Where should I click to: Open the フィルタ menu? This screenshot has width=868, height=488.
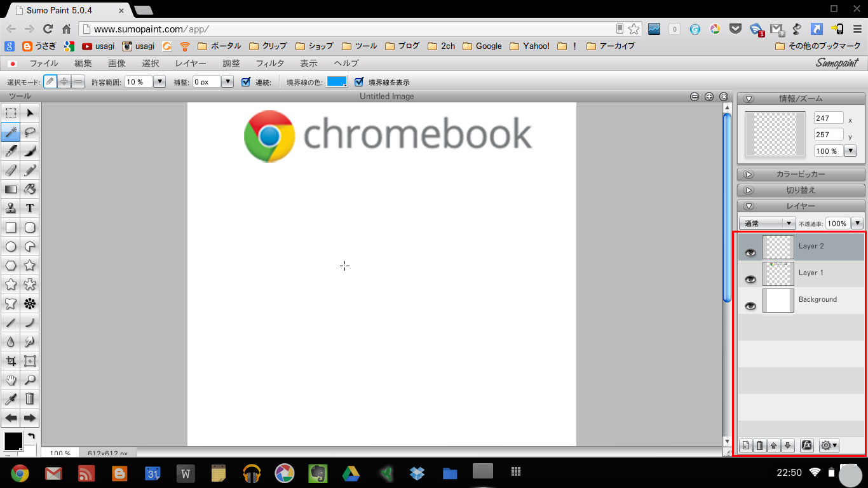pos(270,64)
